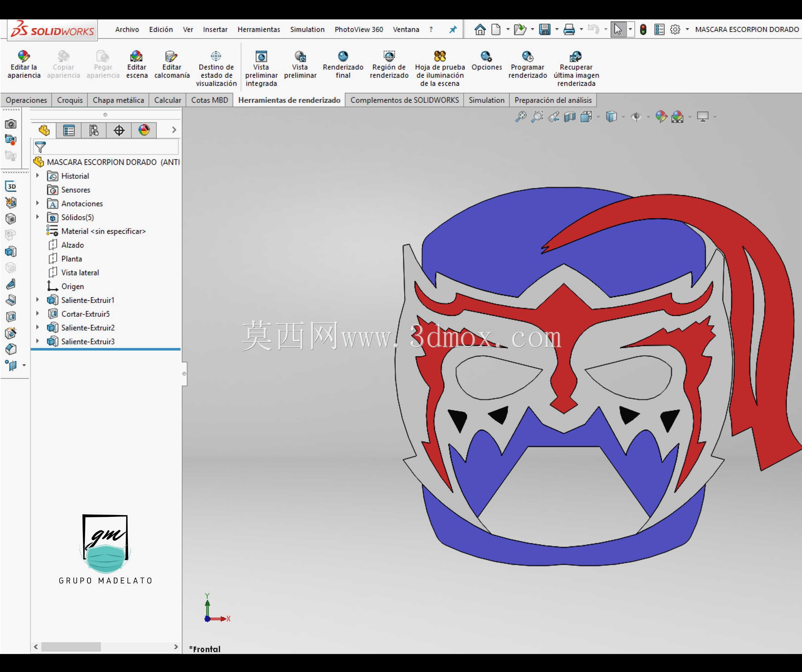Show more manager tabs chevron

(174, 130)
